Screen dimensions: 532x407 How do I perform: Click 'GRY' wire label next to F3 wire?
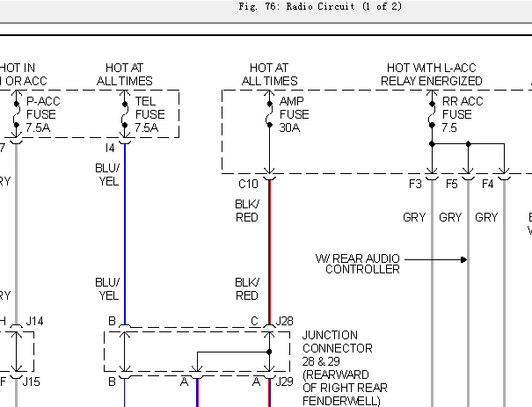414,217
